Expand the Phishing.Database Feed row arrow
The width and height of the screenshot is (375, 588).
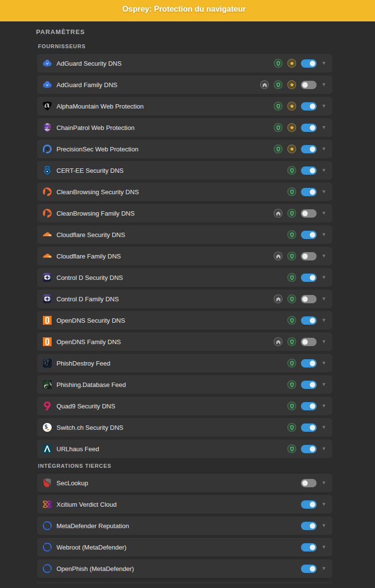point(324,385)
